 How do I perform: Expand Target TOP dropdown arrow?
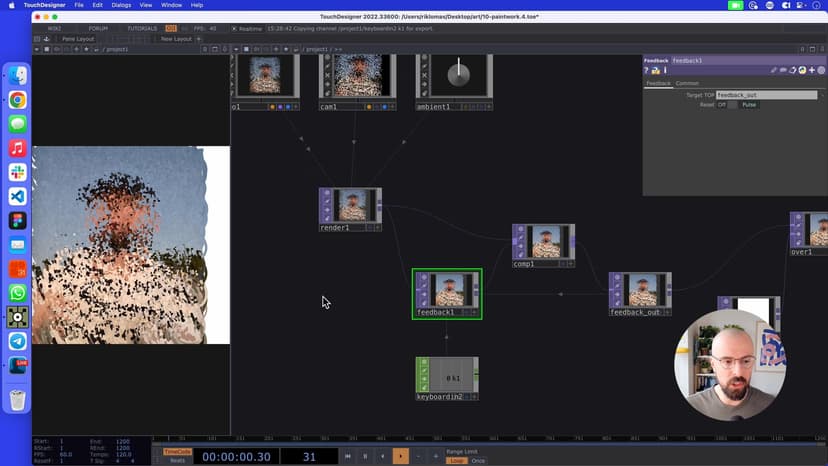coord(822,95)
